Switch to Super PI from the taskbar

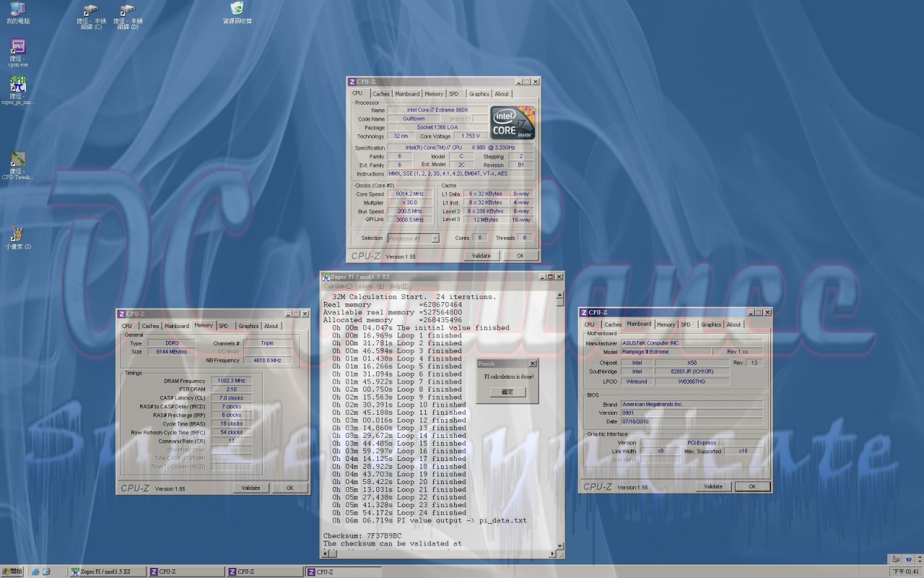click(x=107, y=571)
